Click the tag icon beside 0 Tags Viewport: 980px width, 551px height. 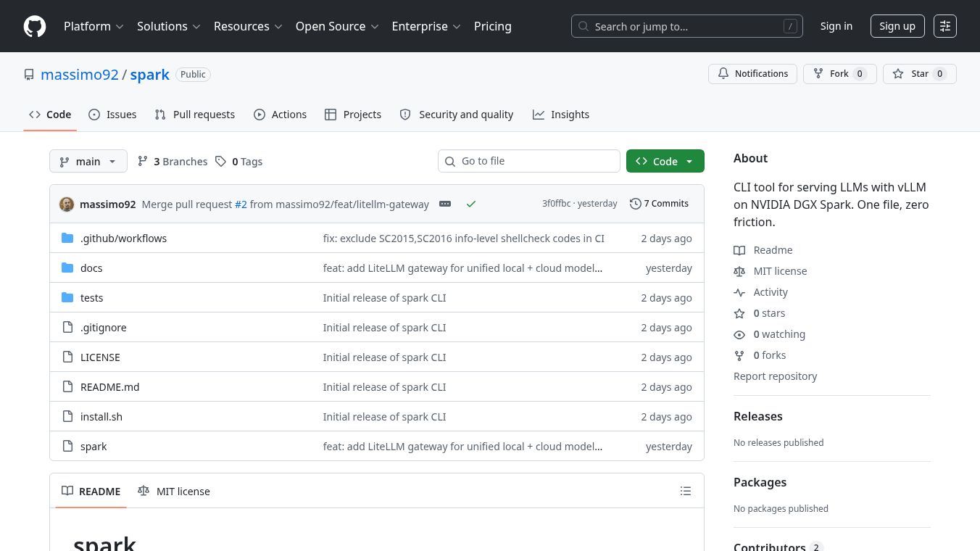220,161
